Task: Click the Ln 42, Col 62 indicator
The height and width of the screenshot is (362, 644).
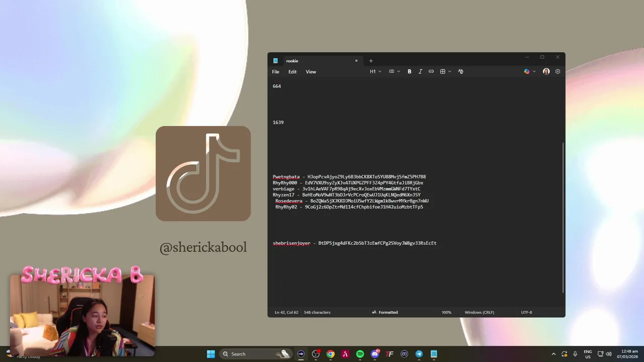Action: (x=286, y=312)
